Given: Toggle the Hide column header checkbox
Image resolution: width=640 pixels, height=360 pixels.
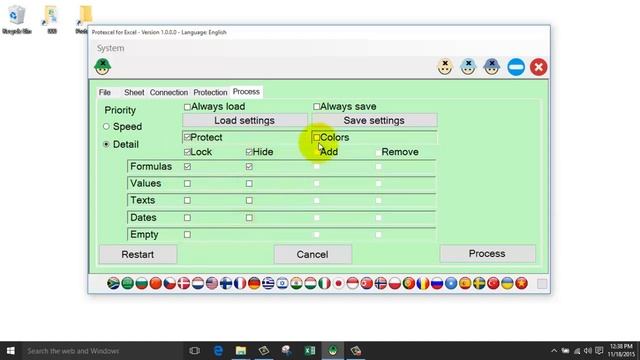Looking at the screenshot, I should pos(249,152).
